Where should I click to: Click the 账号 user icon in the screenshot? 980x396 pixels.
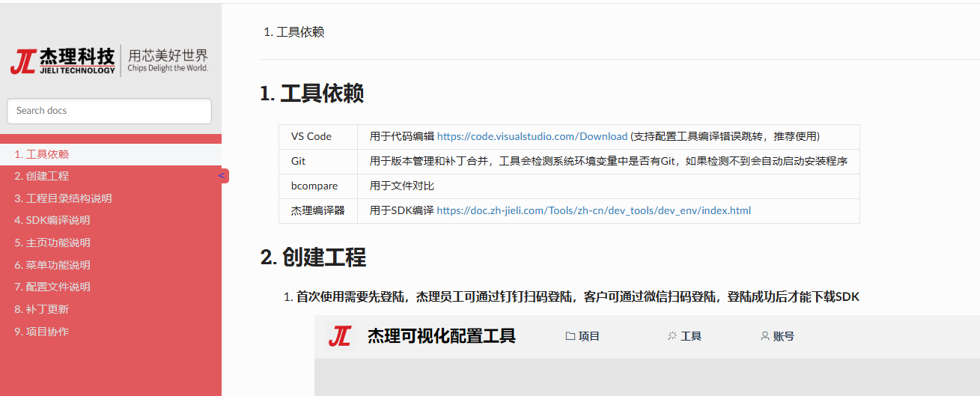(765, 336)
